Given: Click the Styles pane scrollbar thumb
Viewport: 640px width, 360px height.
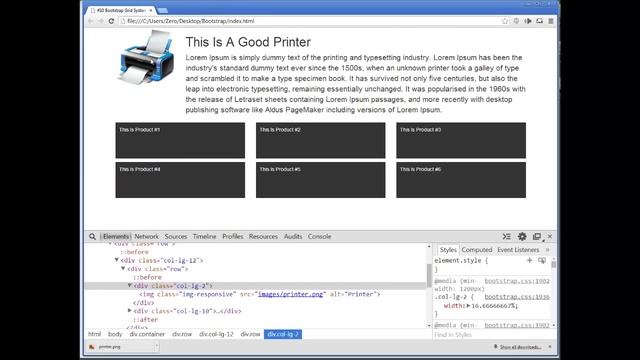Looking at the screenshot, I should pyautogui.click(x=553, y=264).
